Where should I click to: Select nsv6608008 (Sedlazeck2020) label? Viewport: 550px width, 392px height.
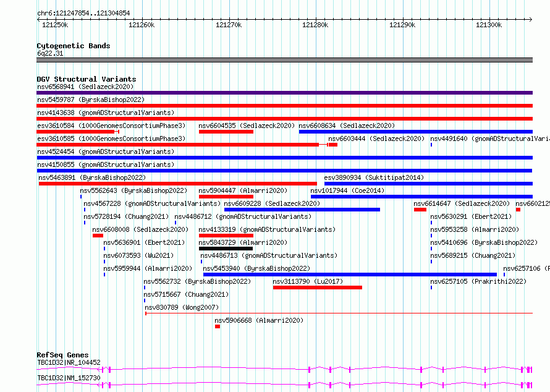140,229
